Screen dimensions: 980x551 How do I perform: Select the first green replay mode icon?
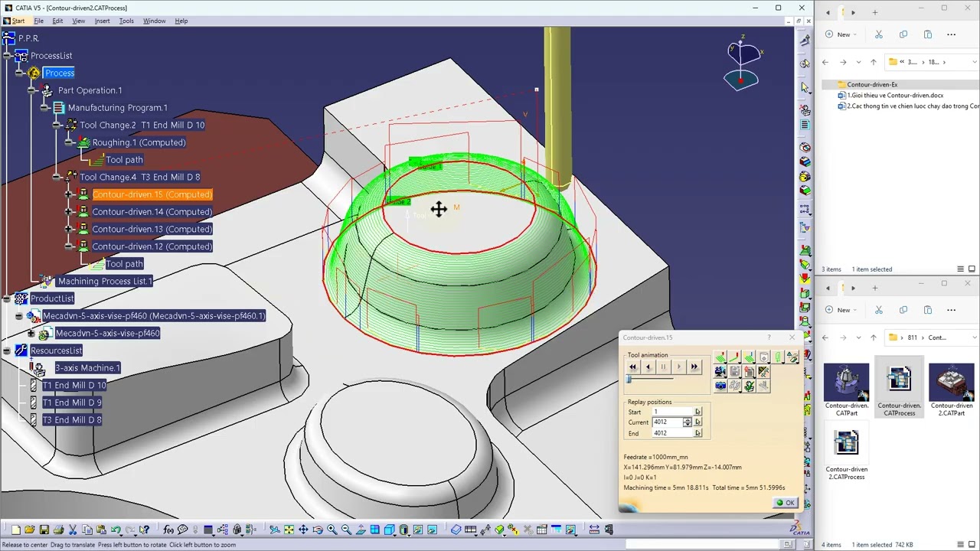(720, 357)
